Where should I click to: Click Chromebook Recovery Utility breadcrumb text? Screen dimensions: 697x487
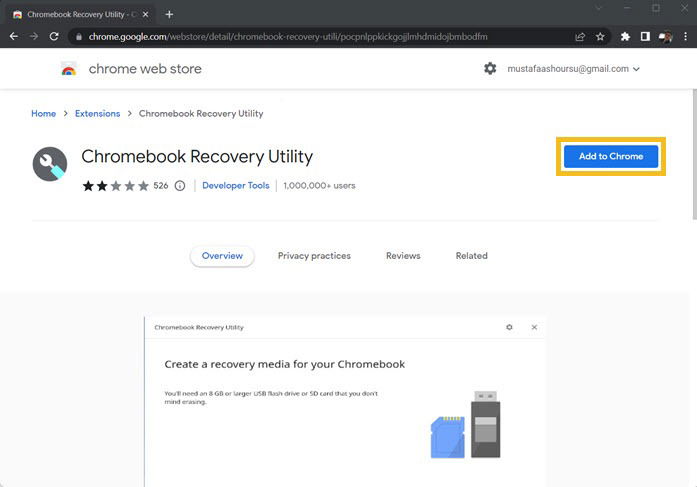pos(201,113)
